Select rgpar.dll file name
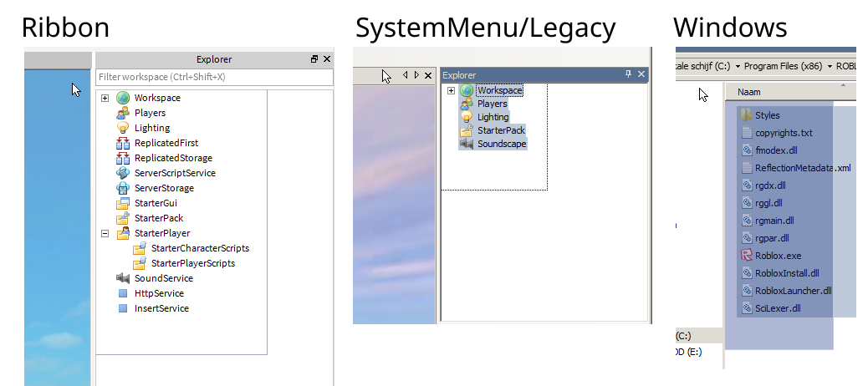The width and height of the screenshot is (868, 386). coord(772,238)
